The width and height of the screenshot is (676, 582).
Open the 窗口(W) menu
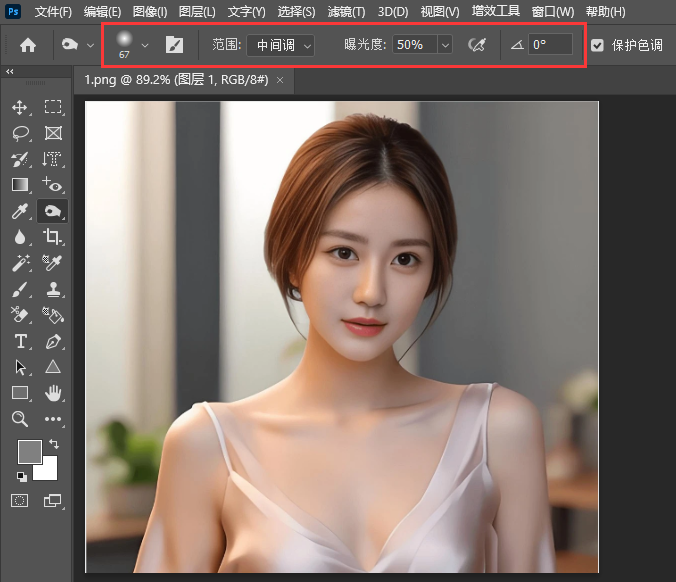tap(553, 12)
